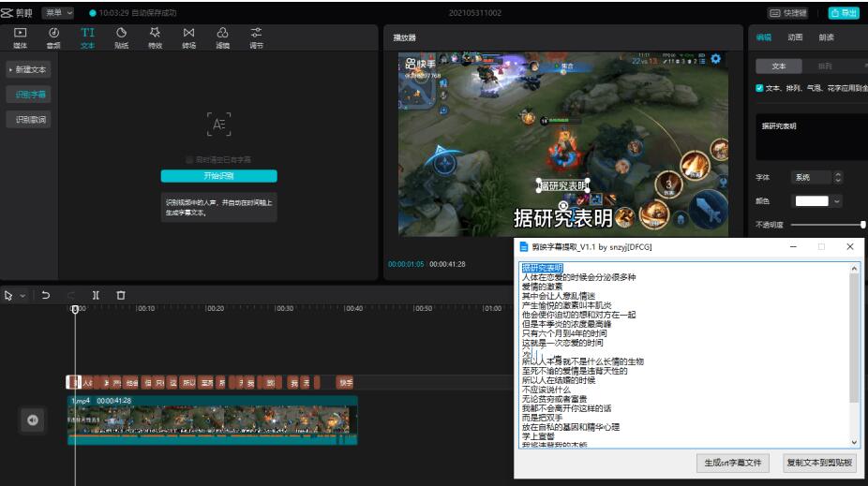Mute the video track speaker icon

(33, 420)
